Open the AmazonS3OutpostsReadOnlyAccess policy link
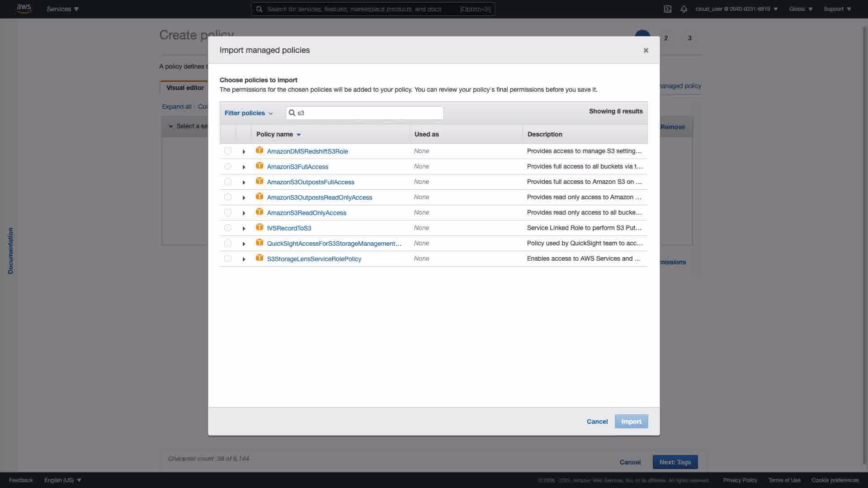This screenshot has height=488, width=868. click(319, 197)
